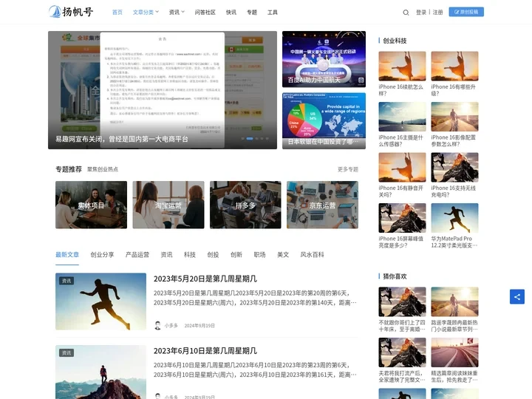Open 专题 navigation item
This screenshot has height=399, width=532.
(252, 13)
